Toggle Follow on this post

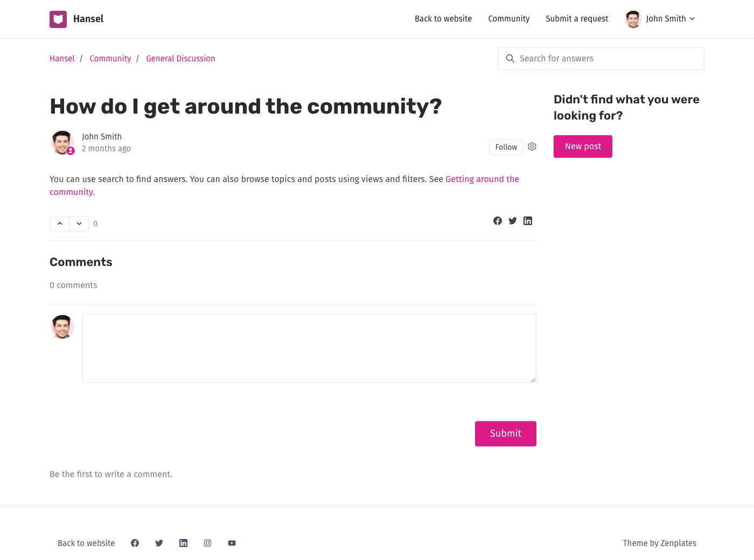[506, 147]
